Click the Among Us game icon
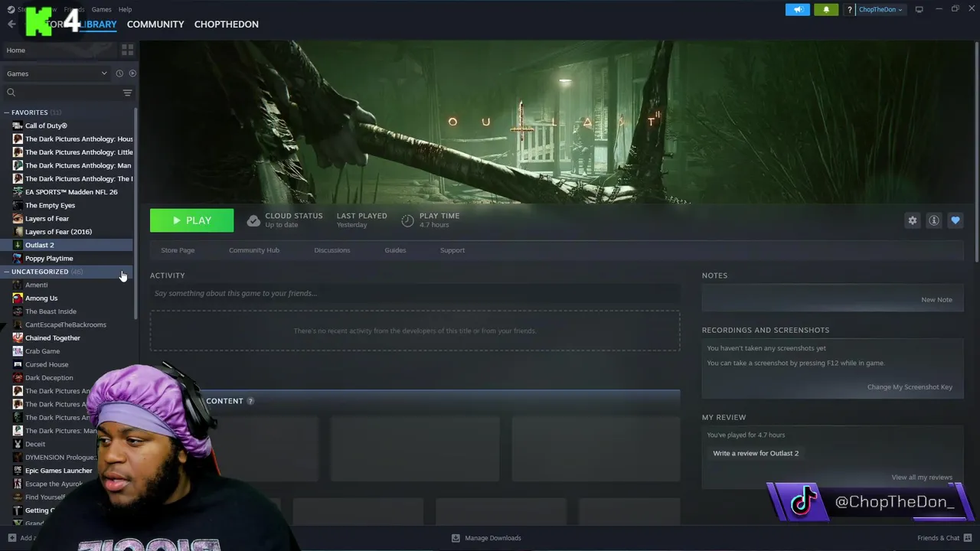The image size is (980, 551). [18, 298]
